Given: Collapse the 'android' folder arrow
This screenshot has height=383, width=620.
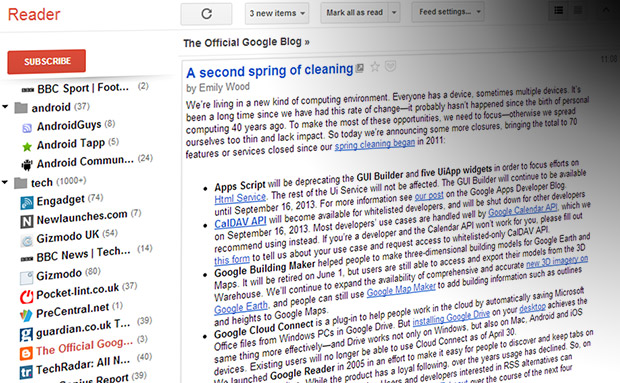Looking at the screenshot, I should (5, 107).
